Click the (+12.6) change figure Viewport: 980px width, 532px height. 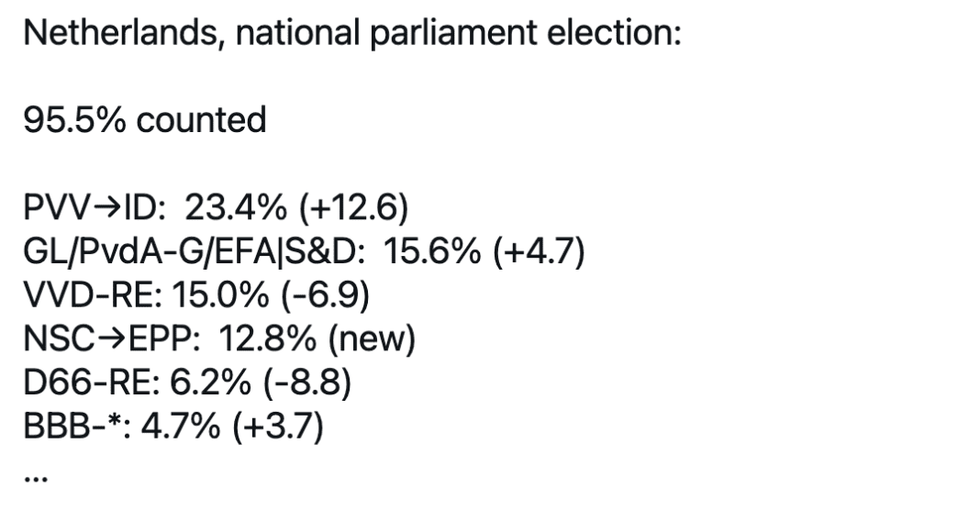tap(354, 207)
